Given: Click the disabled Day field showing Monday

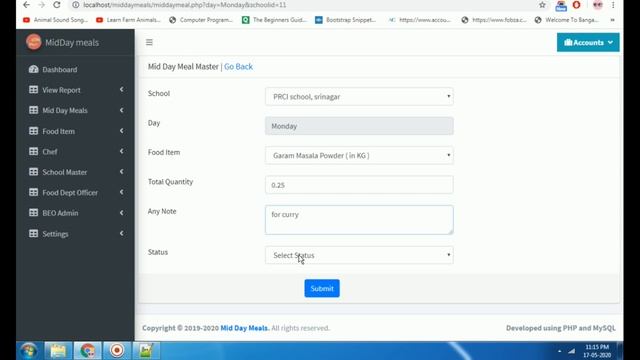Looking at the screenshot, I should coord(359,126).
